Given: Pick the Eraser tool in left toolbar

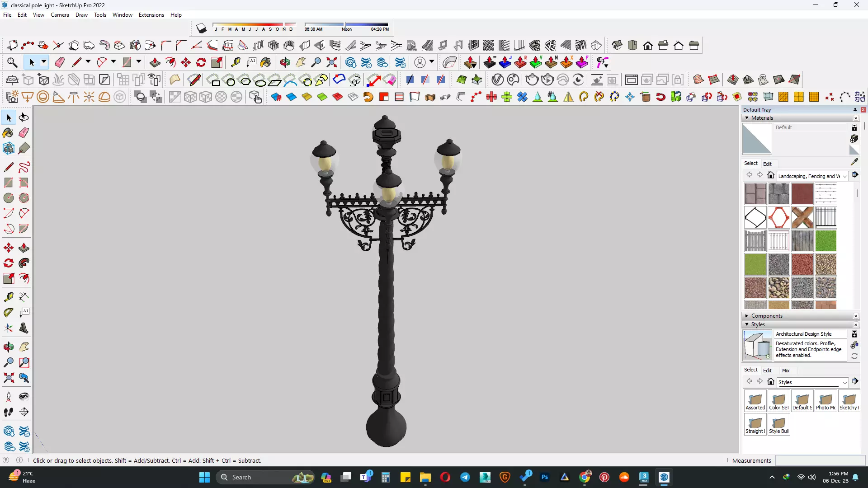Looking at the screenshot, I should 24,133.
